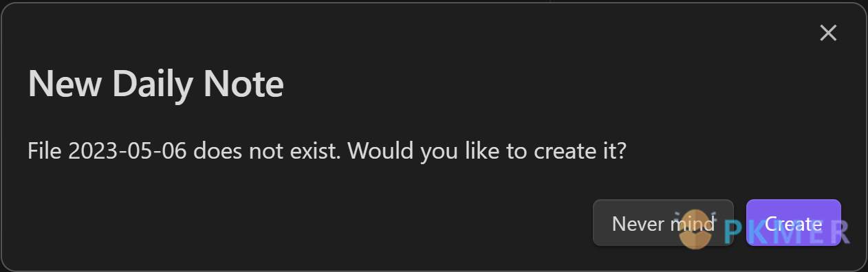This screenshot has width=868, height=272.
Task: Confirm creating file 2023-05-06
Action: pyautogui.click(x=794, y=223)
